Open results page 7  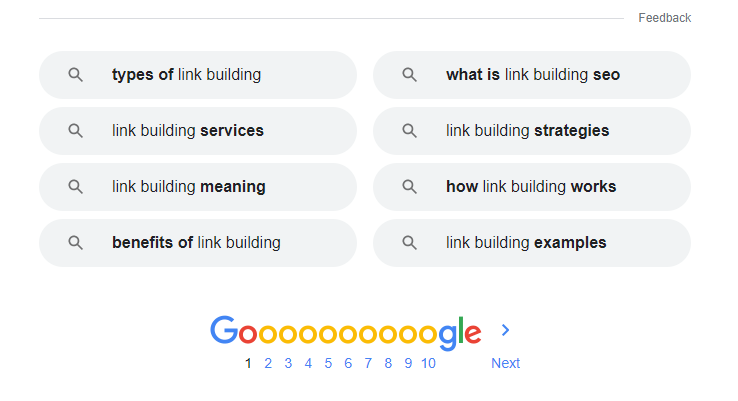point(368,363)
